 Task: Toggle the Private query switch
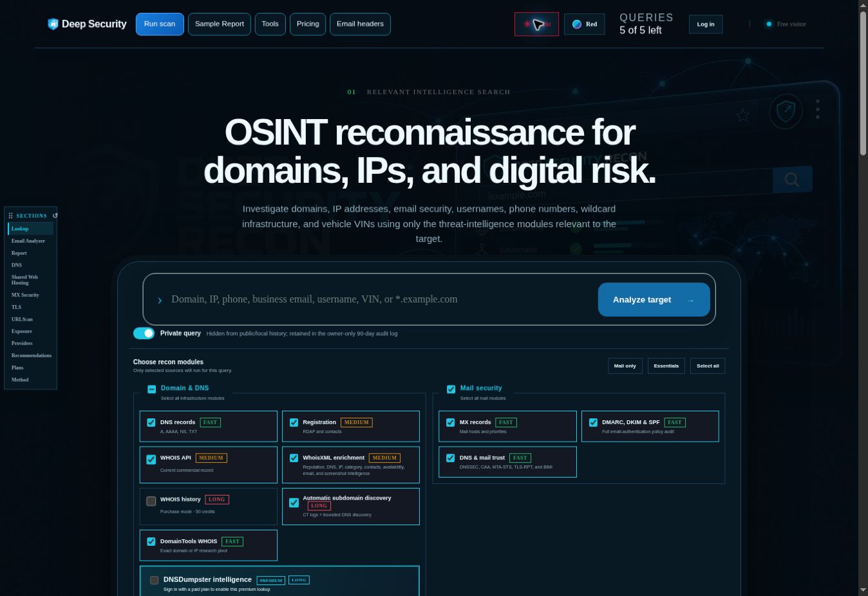144,333
